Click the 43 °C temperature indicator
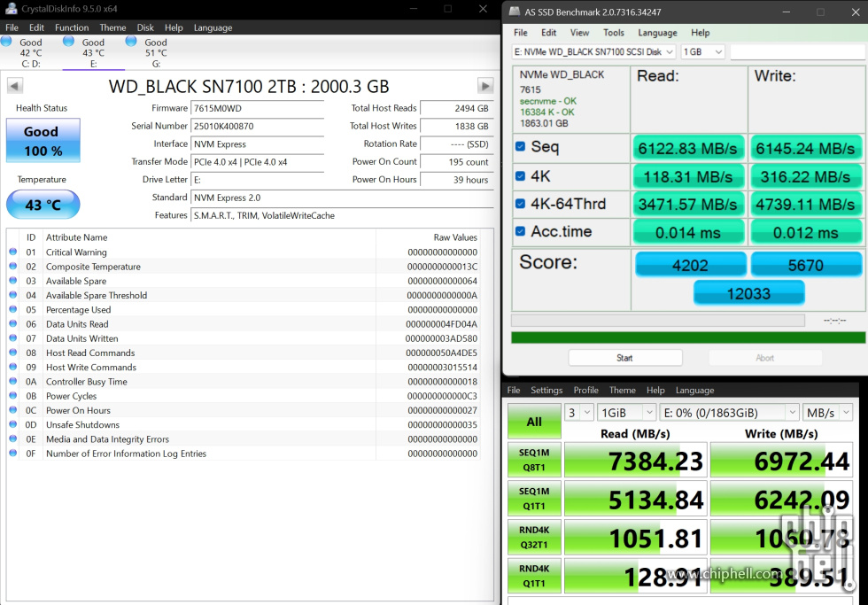Image resolution: width=868 pixels, height=605 pixels. 43,205
